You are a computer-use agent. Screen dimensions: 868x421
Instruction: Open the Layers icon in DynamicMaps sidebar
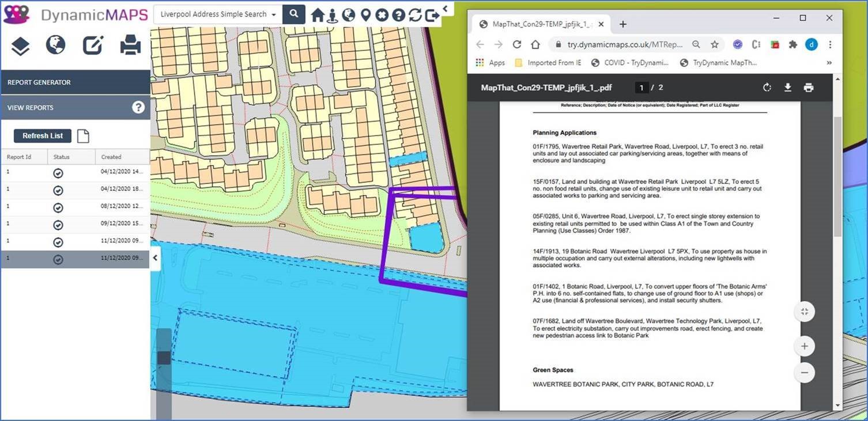click(21, 45)
